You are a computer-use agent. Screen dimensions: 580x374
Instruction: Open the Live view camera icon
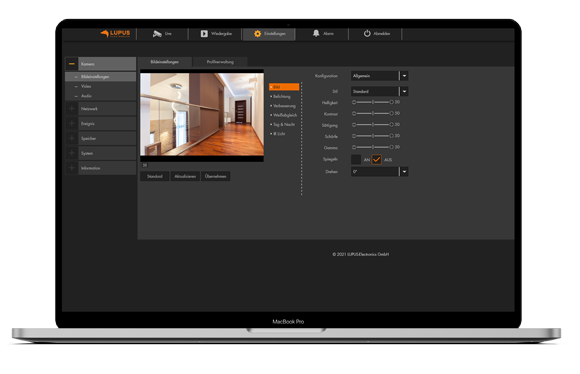click(157, 34)
